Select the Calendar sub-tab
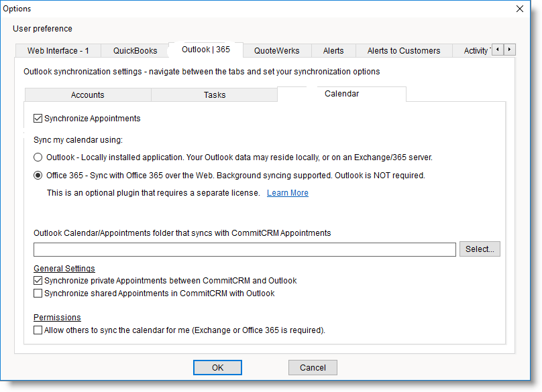The image size is (542, 392). (x=341, y=94)
